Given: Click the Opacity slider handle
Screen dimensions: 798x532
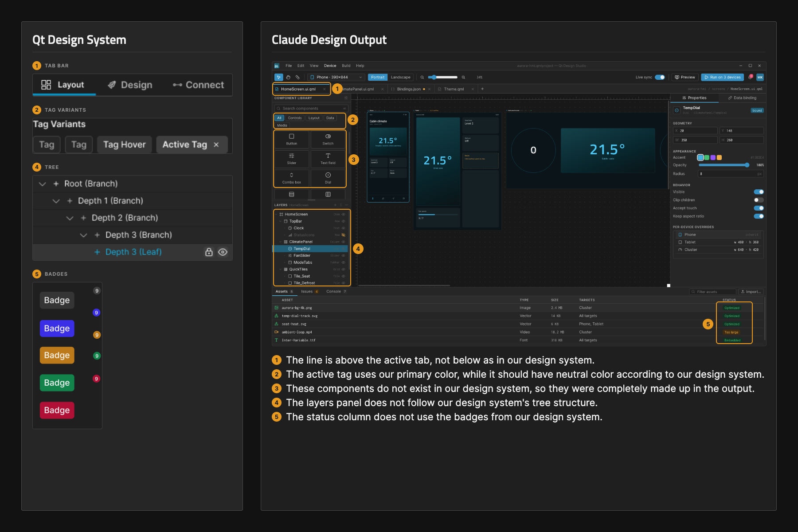Looking at the screenshot, I should (747, 165).
